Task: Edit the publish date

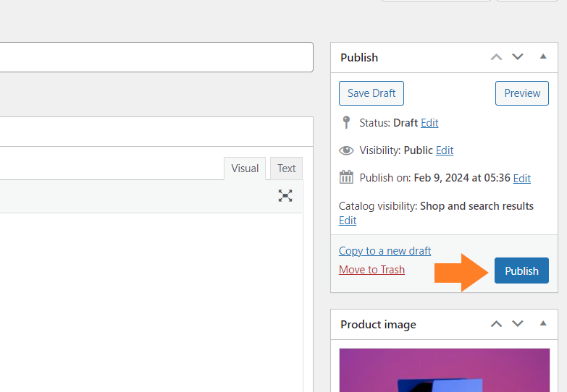Action: pos(522,178)
